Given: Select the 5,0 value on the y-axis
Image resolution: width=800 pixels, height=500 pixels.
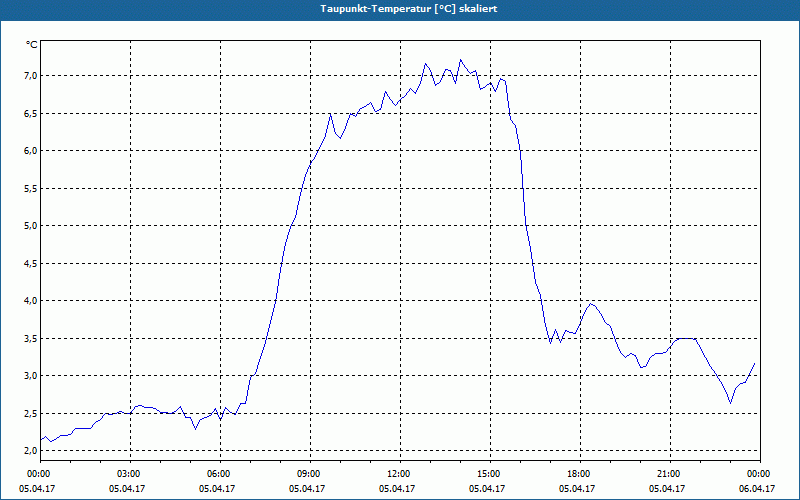Looking at the screenshot, I should click(x=31, y=226).
